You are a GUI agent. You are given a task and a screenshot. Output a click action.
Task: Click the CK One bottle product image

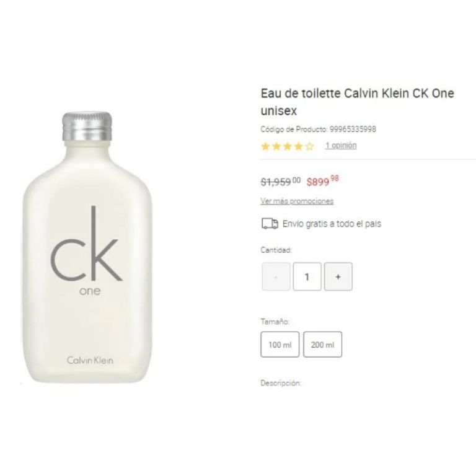[x=87, y=247]
